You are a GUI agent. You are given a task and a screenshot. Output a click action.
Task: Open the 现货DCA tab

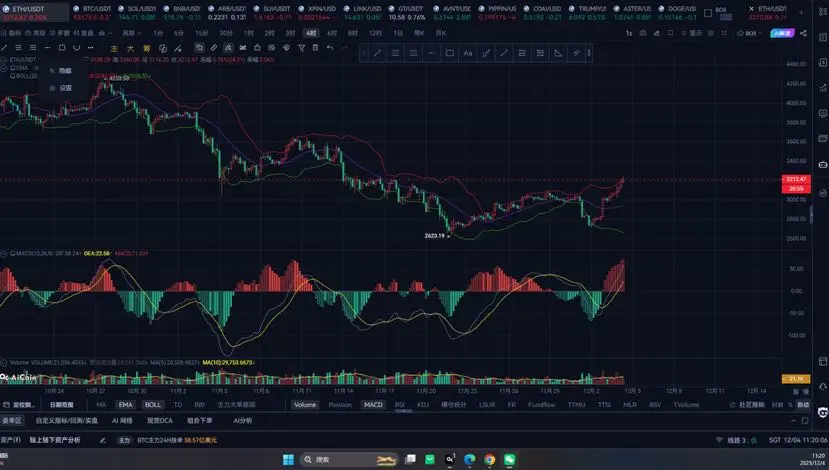pyautogui.click(x=160, y=421)
